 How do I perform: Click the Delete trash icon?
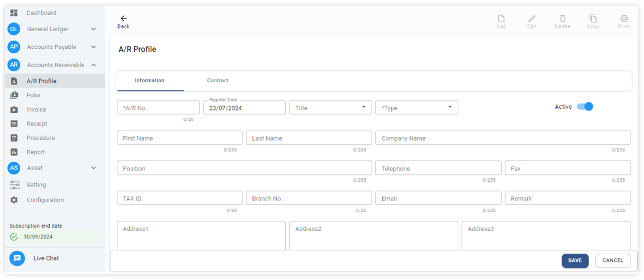pos(562,19)
